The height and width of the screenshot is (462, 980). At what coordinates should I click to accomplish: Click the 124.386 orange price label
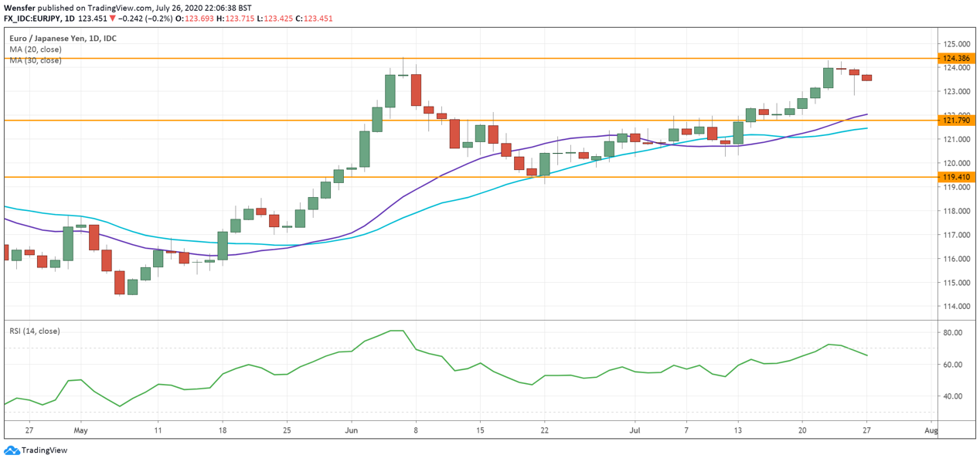pyautogui.click(x=956, y=59)
